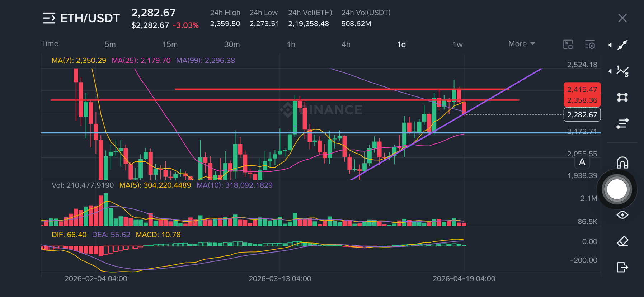The height and width of the screenshot is (297, 644).
Task: Tap the floating round assistive button
Action: pyautogui.click(x=617, y=189)
